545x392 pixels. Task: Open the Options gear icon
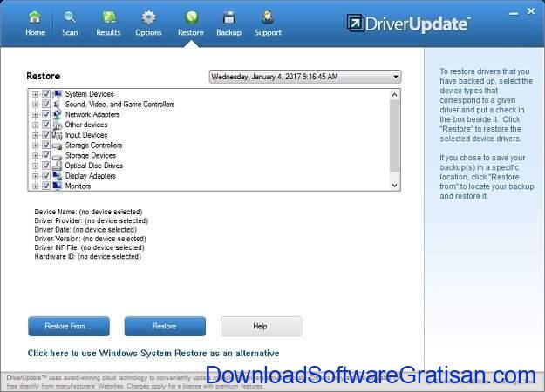[x=149, y=17]
